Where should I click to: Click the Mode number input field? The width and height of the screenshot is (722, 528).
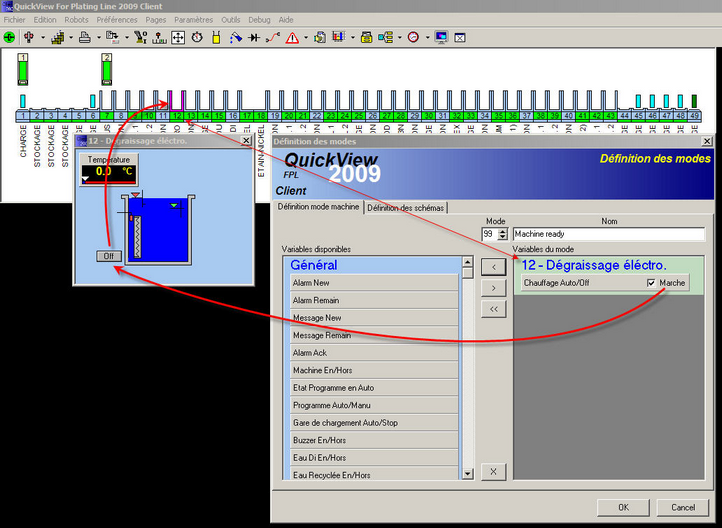pyautogui.click(x=490, y=234)
